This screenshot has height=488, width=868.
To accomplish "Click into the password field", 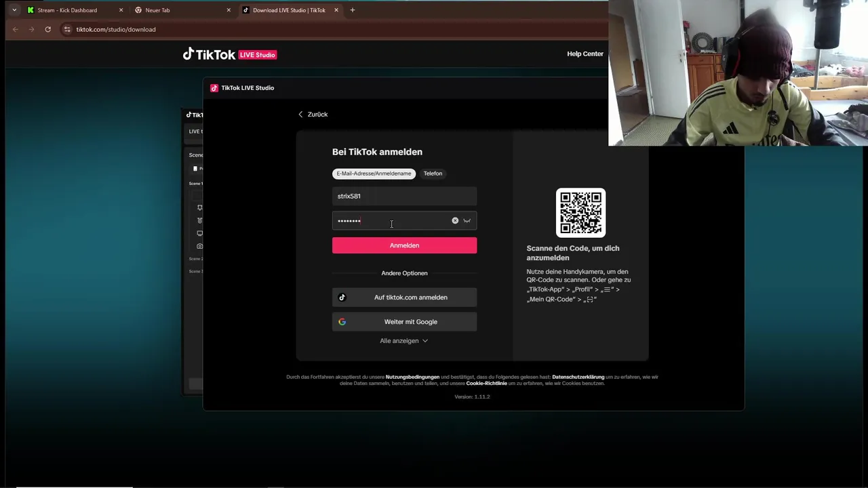I will click(404, 220).
